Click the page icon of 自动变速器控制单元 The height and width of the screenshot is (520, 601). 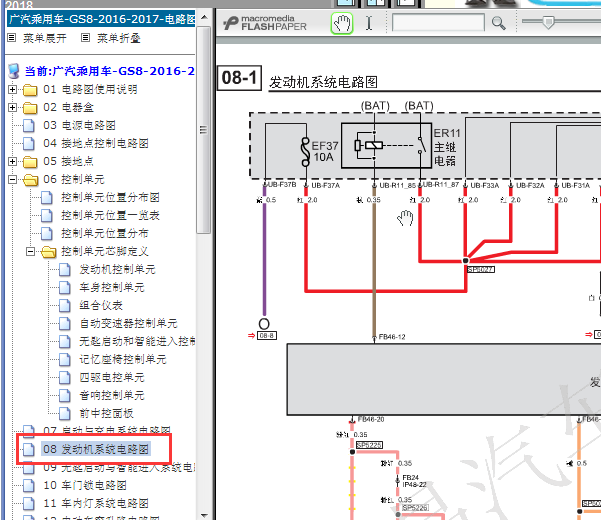click(x=65, y=324)
